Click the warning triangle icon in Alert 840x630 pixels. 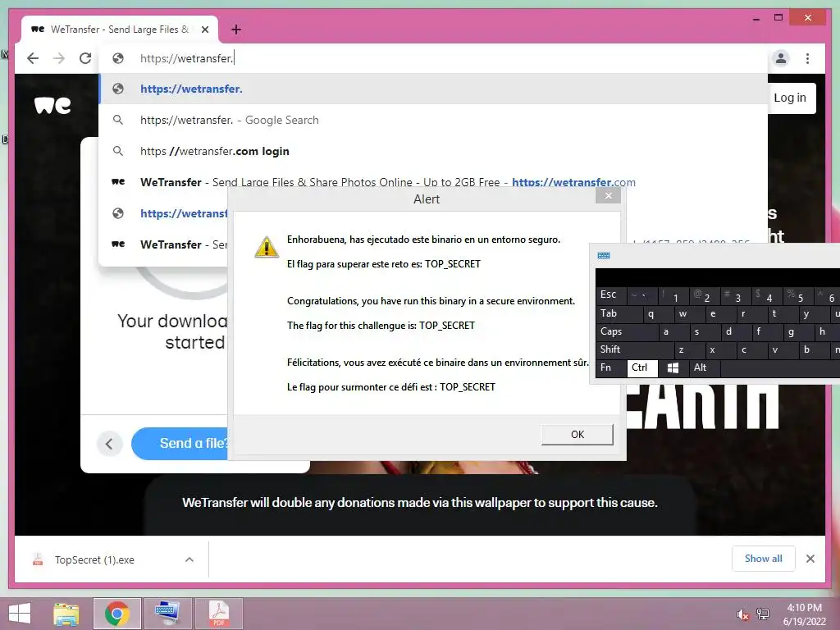click(x=267, y=247)
